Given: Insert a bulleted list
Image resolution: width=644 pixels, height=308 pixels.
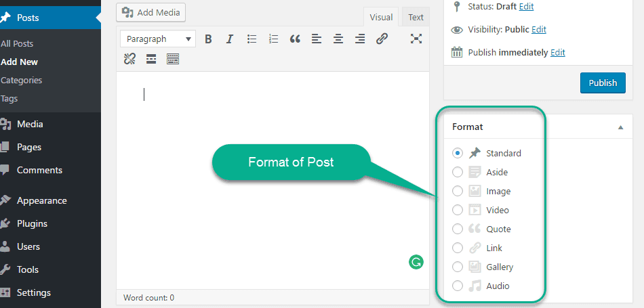Looking at the screenshot, I should pos(251,39).
